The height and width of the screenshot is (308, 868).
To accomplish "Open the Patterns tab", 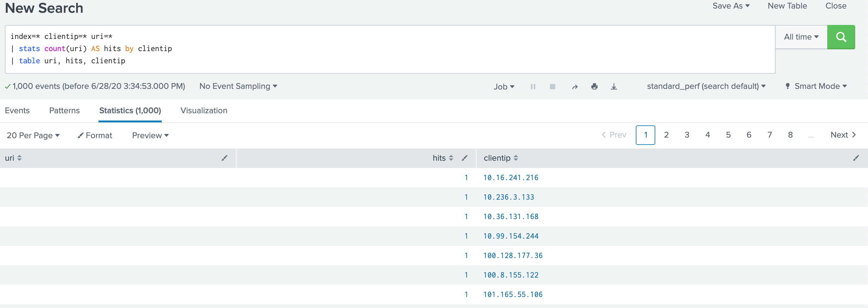I will pyautogui.click(x=64, y=110).
